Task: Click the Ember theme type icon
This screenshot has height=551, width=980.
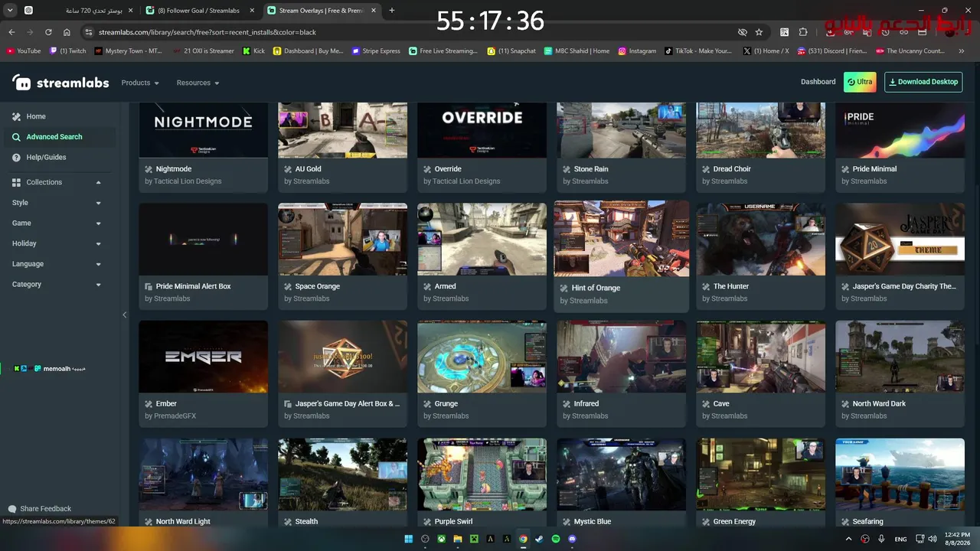Action: [149, 404]
